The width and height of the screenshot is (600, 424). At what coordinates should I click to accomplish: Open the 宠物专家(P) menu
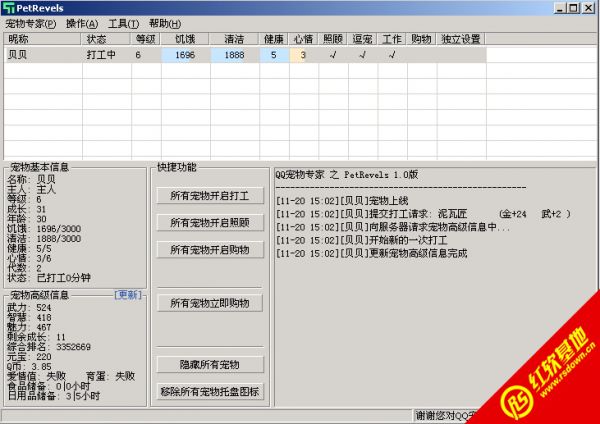tap(31, 24)
